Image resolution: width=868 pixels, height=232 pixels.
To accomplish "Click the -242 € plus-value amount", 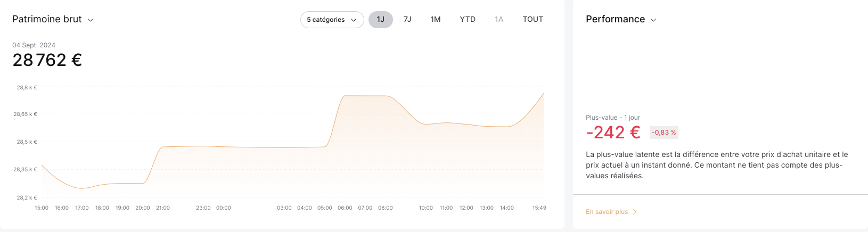I will tap(613, 132).
